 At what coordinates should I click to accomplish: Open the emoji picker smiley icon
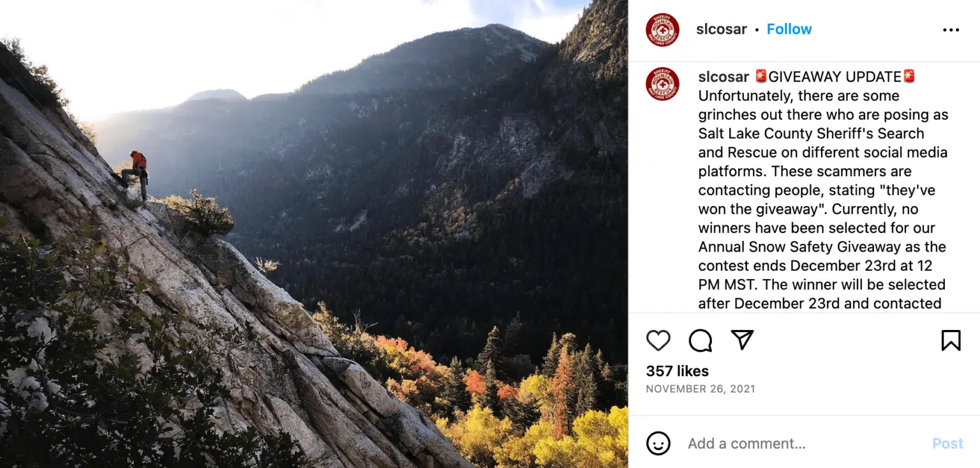point(658,443)
